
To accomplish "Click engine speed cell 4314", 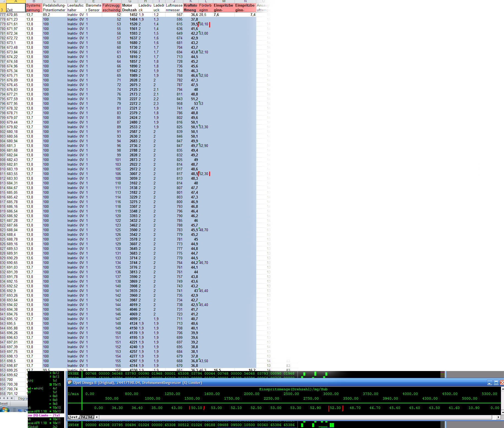I will point(130,366).
